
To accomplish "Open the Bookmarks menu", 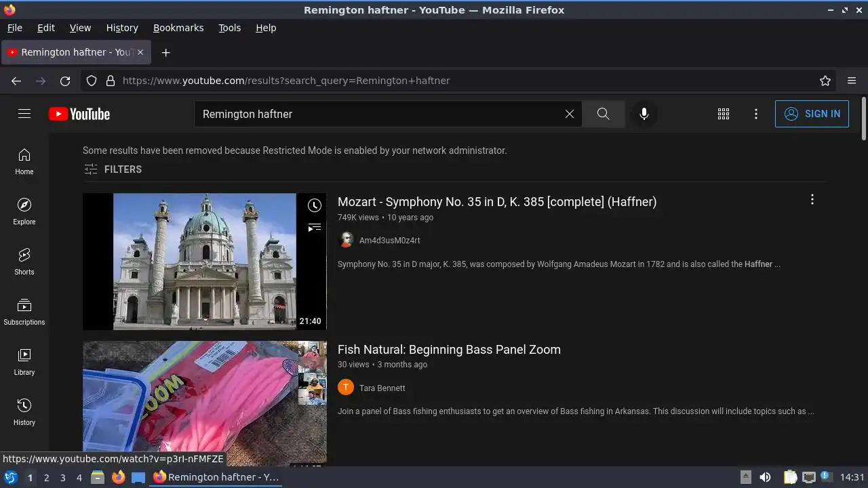I will coord(178,28).
